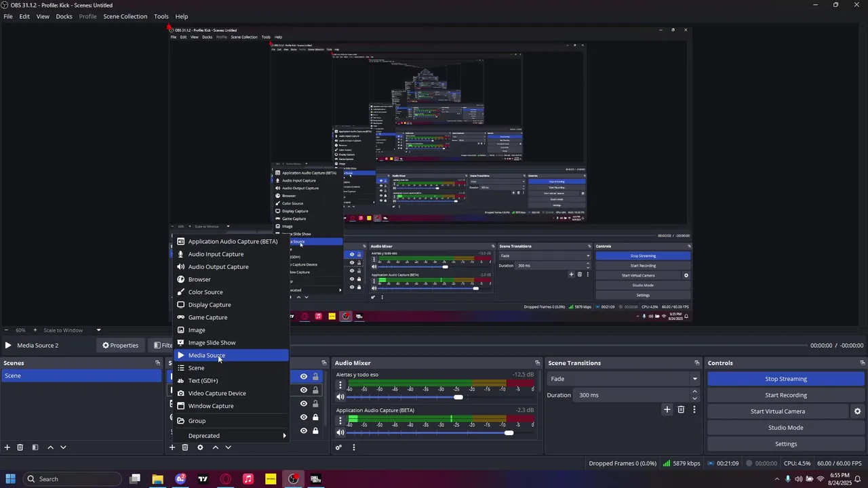
Task: Enable Studio Mode button
Action: (786, 428)
